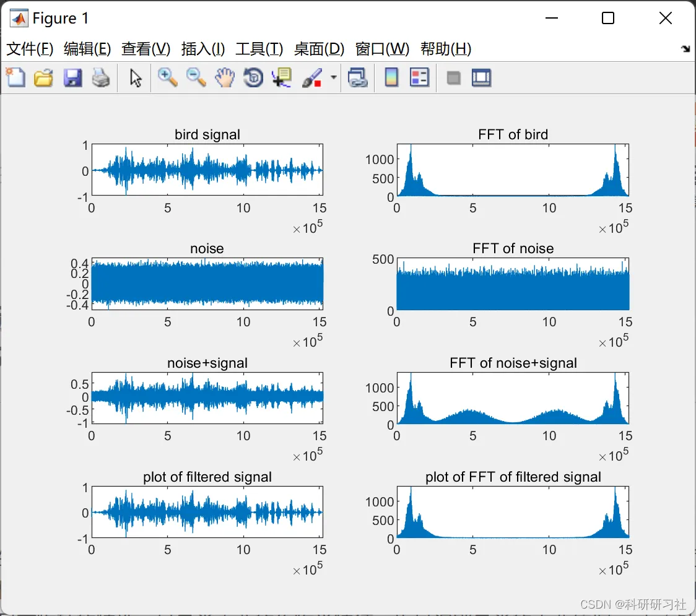This screenshot has height=616, width=696.
Task: Click inside the bird signal waveform axes
Action: click(x=207, y=170)
